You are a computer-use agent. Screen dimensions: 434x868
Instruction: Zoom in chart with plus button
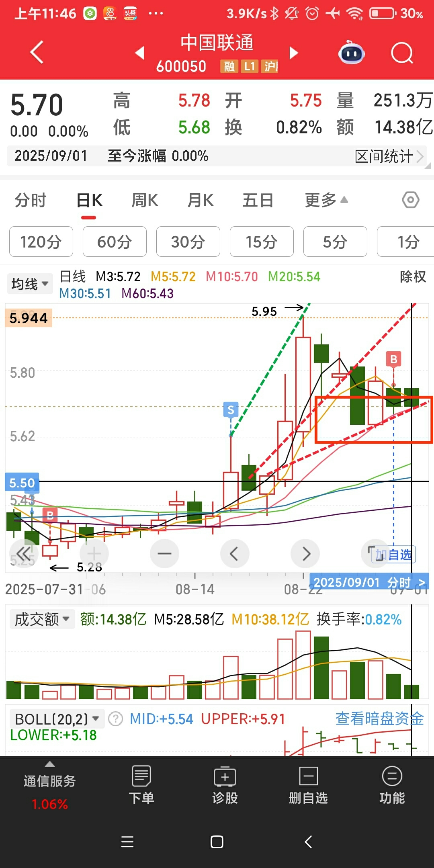coord(94,554)
